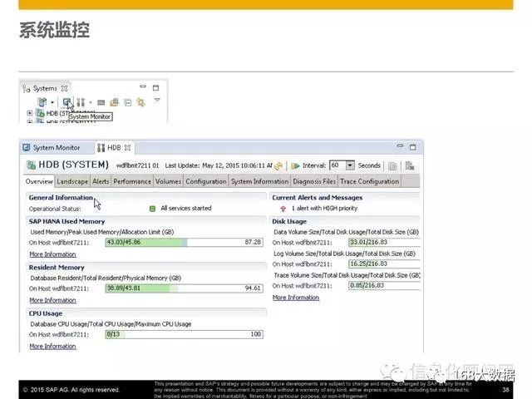Open the dropdown beside the Administration tools icon
532x399 pixels.
coord(91,102)
